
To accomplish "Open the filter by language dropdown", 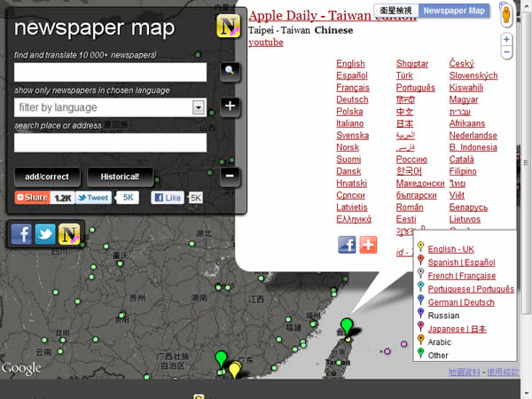I will click(x=110, y=107).
